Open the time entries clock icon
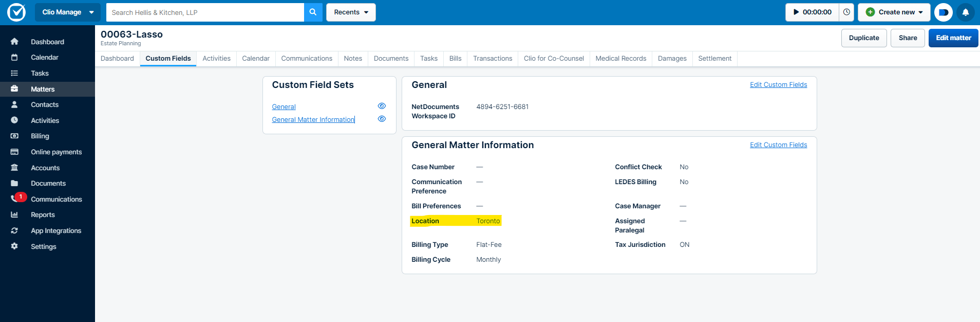 pyautogui.click(x=846, y=12)
